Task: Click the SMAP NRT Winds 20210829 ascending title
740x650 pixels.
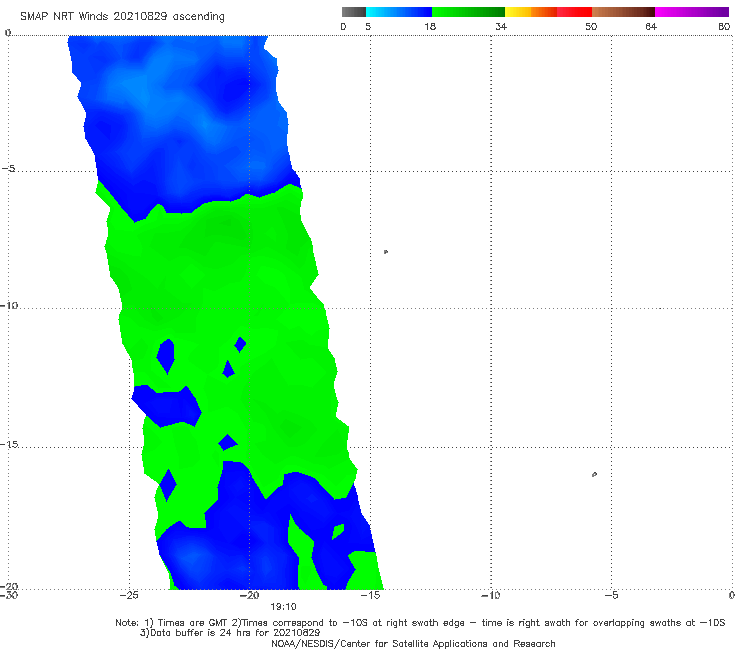Action: pyautogui.click(x=122, y=17)
